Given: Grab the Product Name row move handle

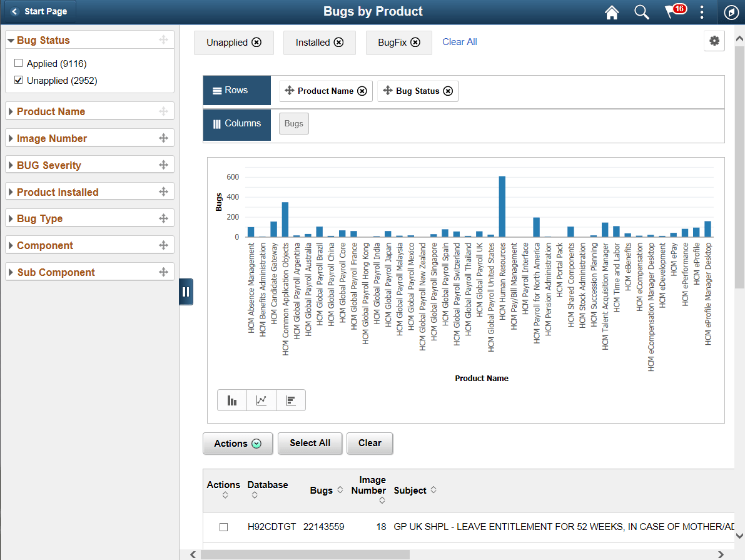Looking at the screenshot, I should pos(290,90).
